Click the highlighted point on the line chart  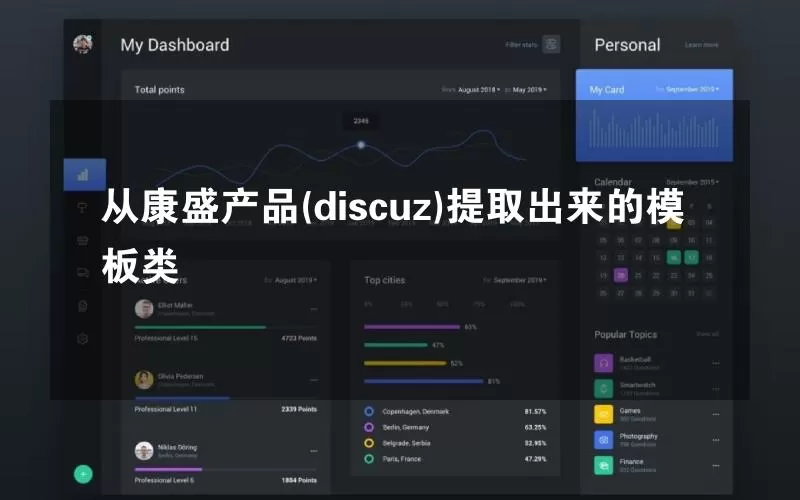pyautogui.click(x=361, y=145)
